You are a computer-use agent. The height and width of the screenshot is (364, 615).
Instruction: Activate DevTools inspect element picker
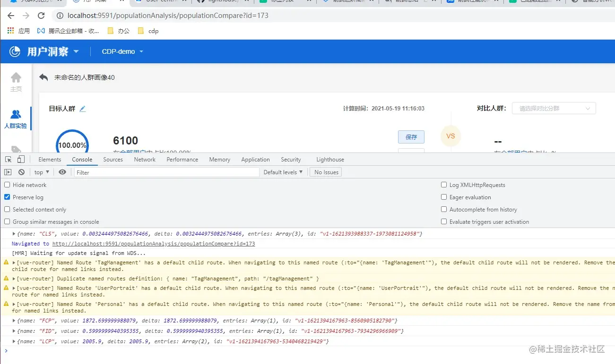tap(8, 160)
